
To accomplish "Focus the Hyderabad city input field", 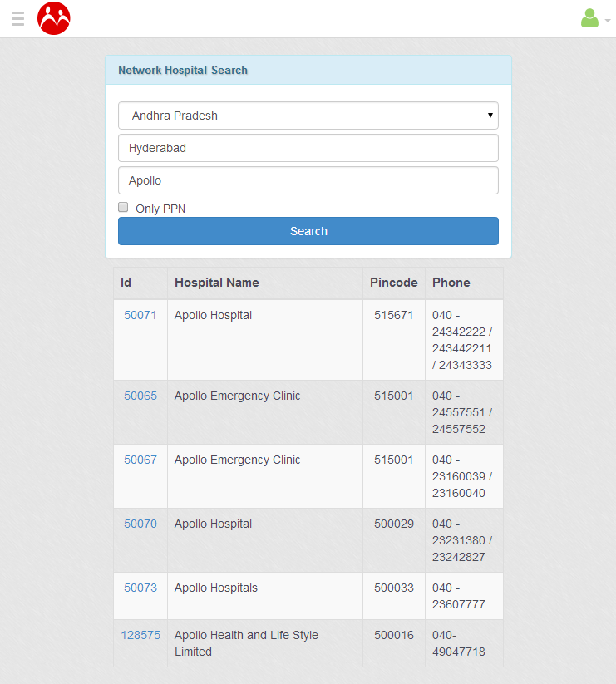I will pyautogui.click(x=308, y=148).
